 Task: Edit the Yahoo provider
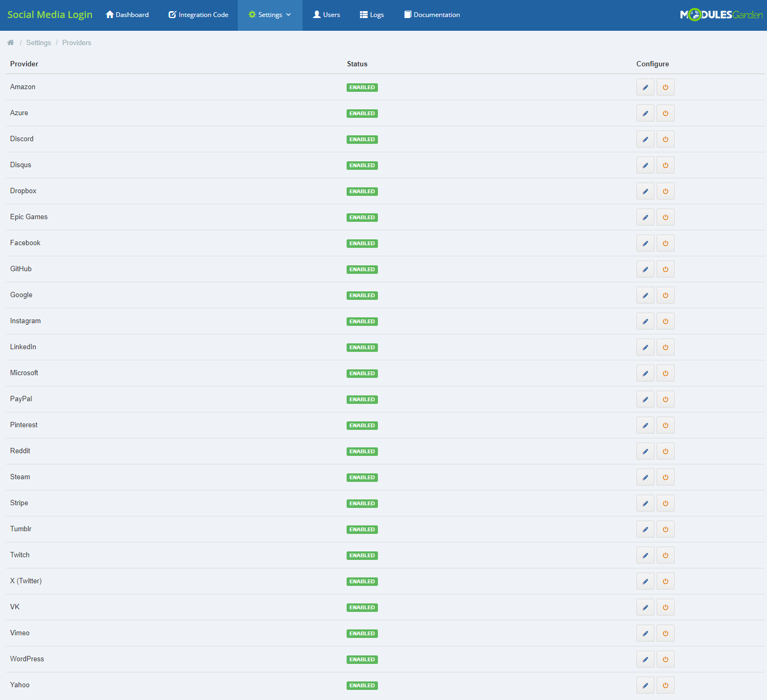(x=645, y=685)
